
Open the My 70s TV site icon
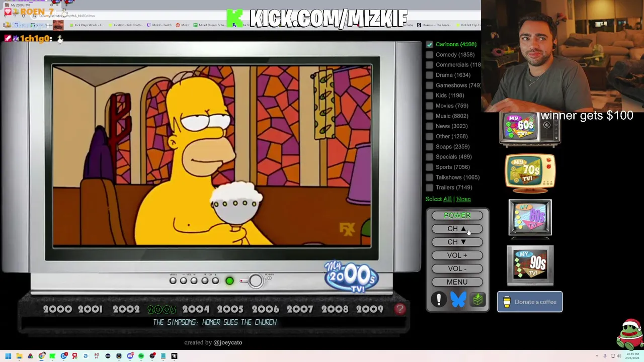[530, 173]
